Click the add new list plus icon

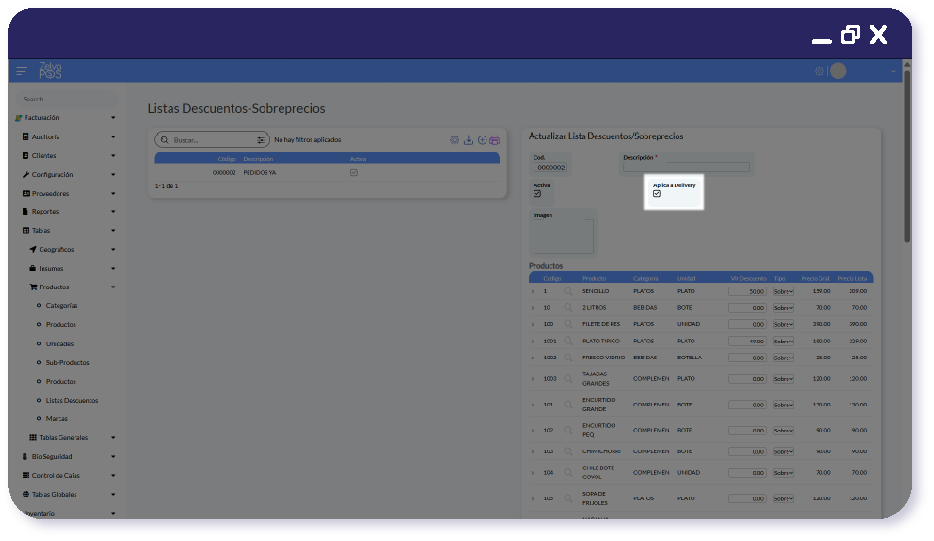coord(482,140)
